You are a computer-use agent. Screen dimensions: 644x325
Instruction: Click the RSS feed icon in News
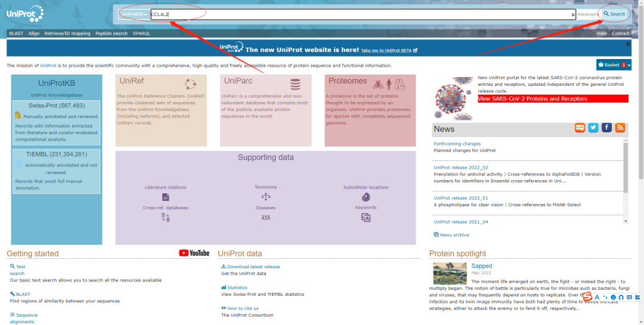pos(620,128)
